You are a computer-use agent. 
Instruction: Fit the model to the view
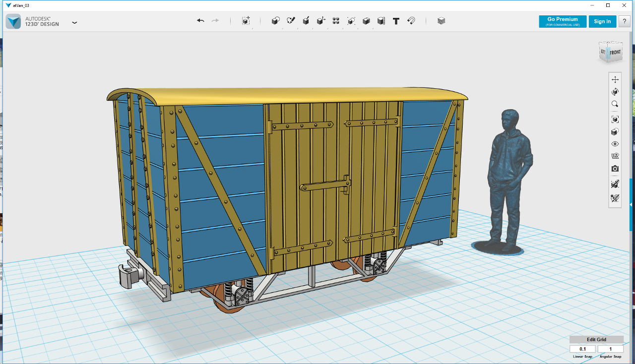point(615,119)
